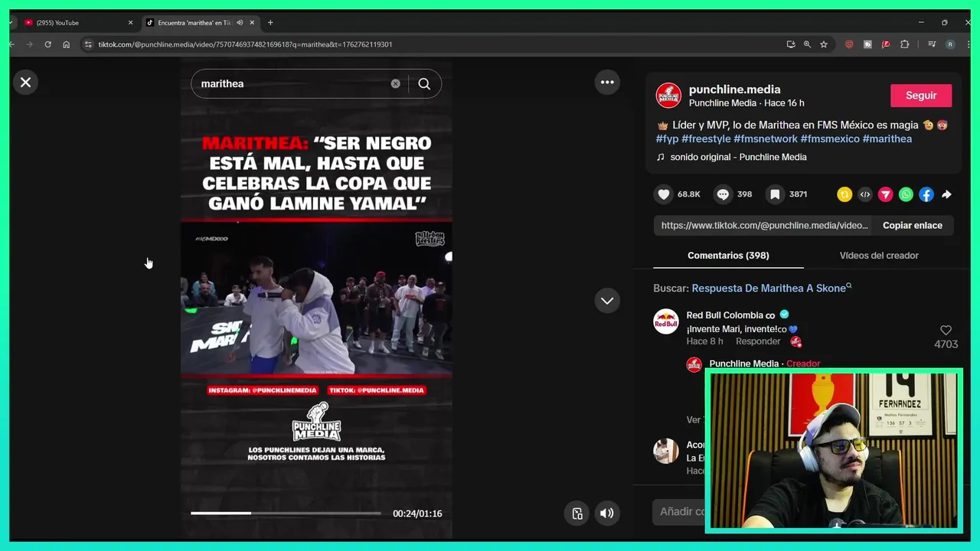View site information icon in address bar
This screenshot has height=551, width=980.
pyautogui.click(x=88, y=44)
